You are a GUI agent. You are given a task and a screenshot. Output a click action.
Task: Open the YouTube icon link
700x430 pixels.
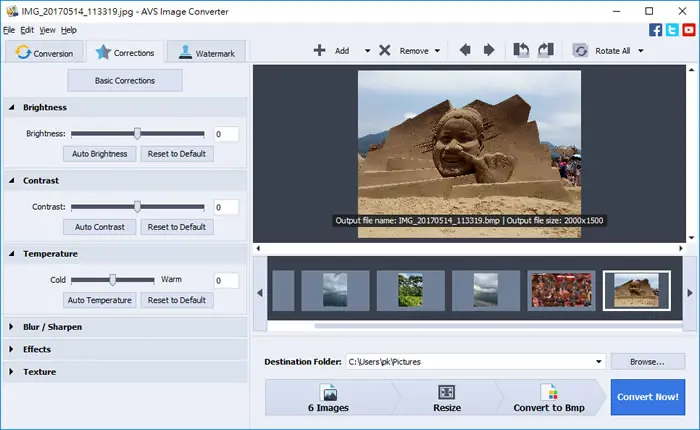tap(689, 30)
